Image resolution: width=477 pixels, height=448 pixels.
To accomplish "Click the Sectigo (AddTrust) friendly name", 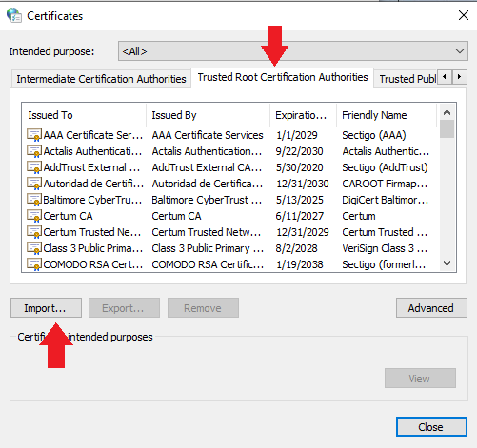I will pos(385,167).
